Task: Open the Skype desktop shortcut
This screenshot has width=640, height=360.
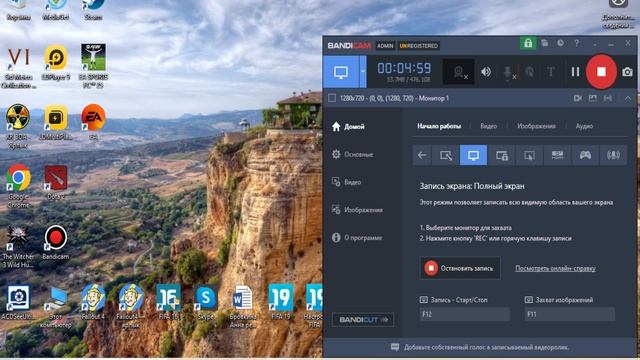Action: [206, 302]
